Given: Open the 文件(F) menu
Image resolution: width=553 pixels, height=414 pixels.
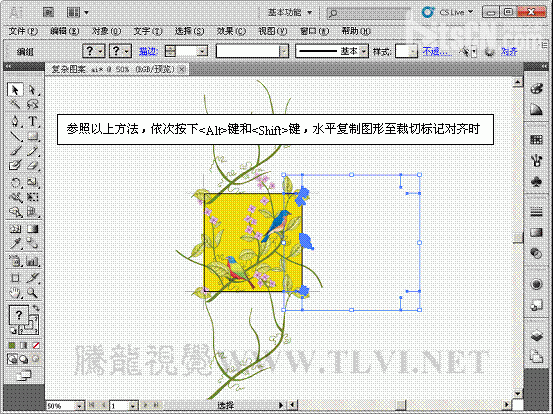Looking at the screenshot, I should (x=23, y=31).
